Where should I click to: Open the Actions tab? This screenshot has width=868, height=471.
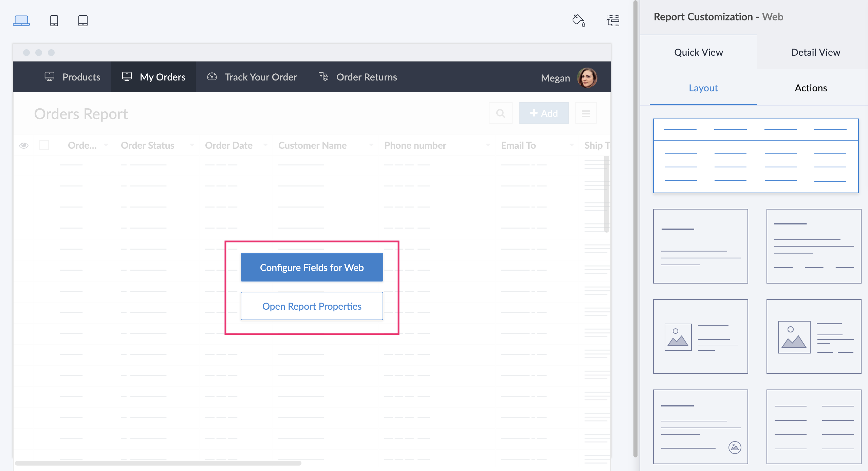click(x=811, y=88)
